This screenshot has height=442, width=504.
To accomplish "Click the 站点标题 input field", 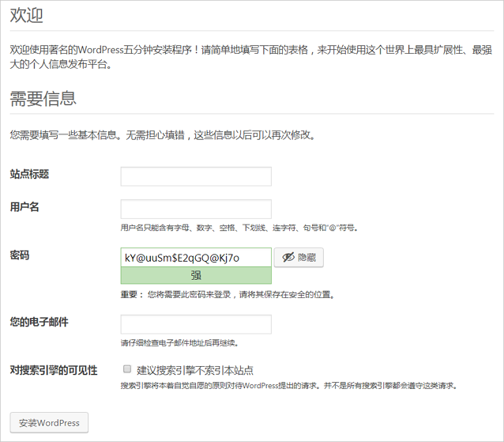I will click(196, 176).
